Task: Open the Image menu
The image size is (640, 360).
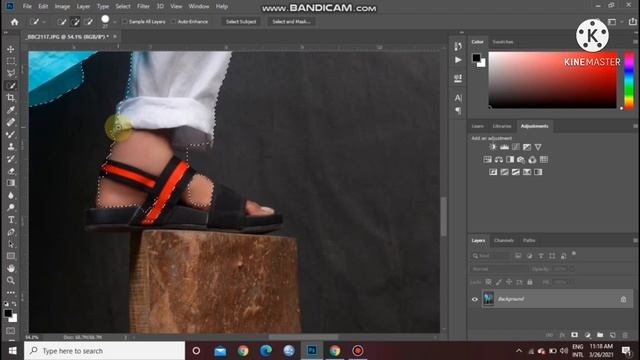Action: (62, 7)
